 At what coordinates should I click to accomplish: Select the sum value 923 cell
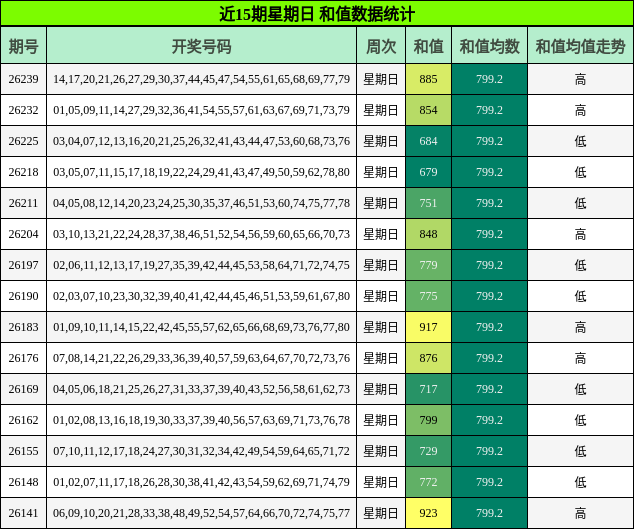pyautogui.click(x=428, y=513)
